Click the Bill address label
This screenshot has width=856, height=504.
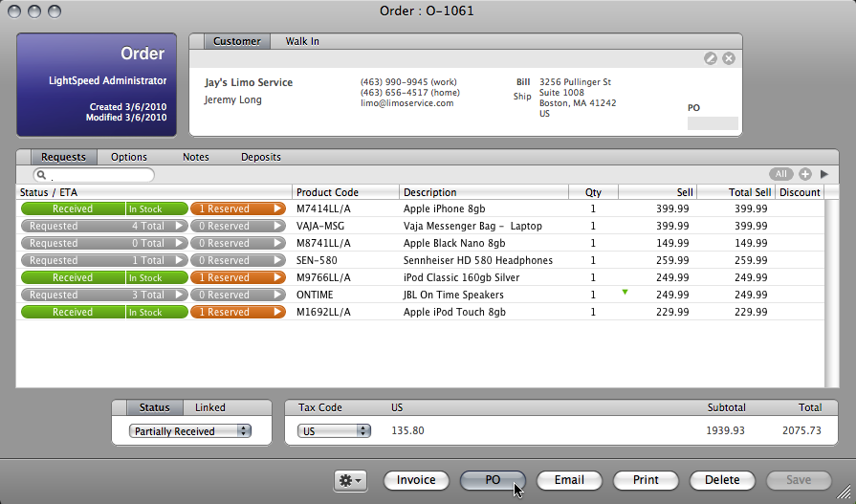[523, 82]
